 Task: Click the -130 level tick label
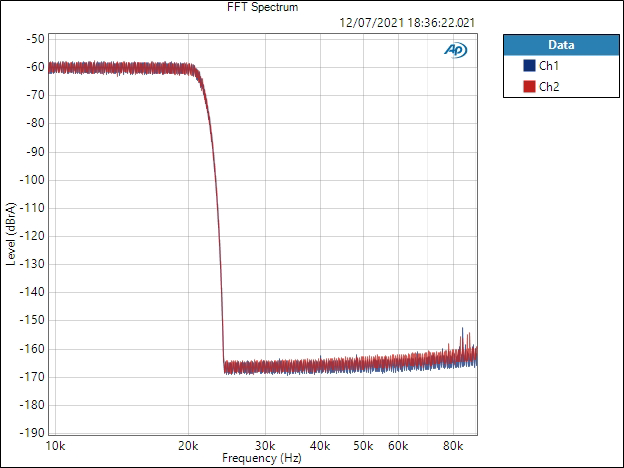pyautogui.click(x=32, y=264)
